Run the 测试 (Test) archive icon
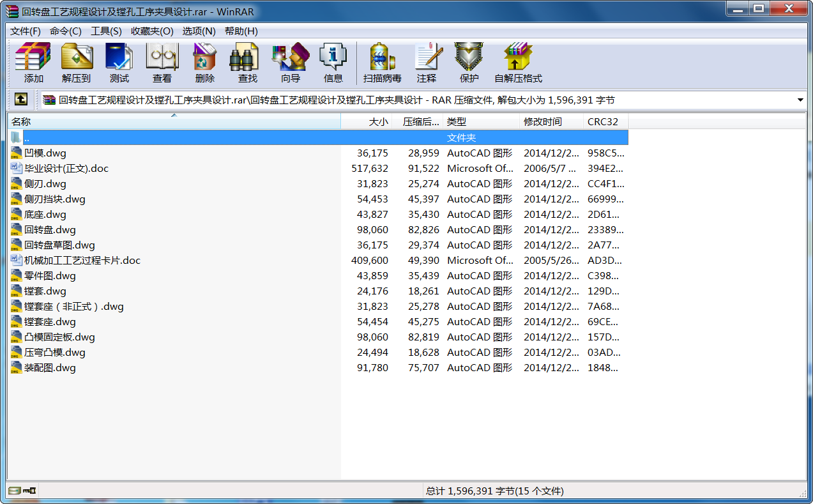This screenshot has height=504, width=813. coord(119,62)
